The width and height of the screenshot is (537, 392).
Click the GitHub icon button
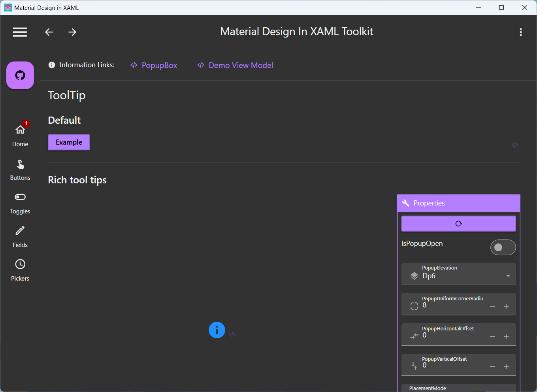pos(20,75)
